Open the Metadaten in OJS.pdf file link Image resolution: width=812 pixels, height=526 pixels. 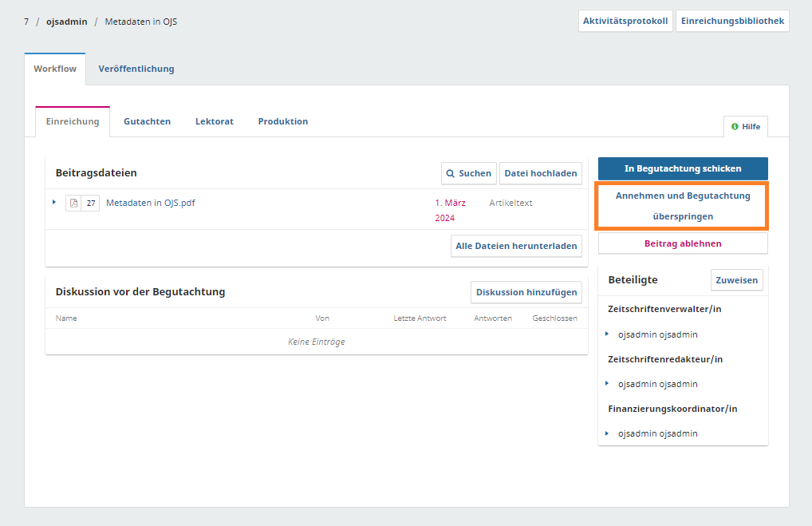point(150,203)
